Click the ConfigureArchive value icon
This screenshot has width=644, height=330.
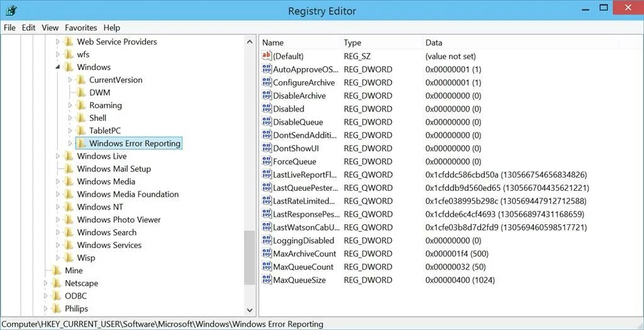267,82
